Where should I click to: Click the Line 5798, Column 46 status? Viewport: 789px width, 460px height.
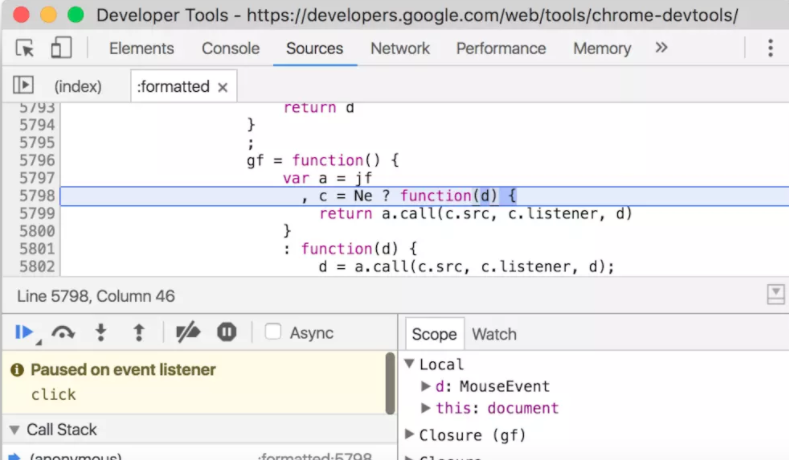coord(96,296)
